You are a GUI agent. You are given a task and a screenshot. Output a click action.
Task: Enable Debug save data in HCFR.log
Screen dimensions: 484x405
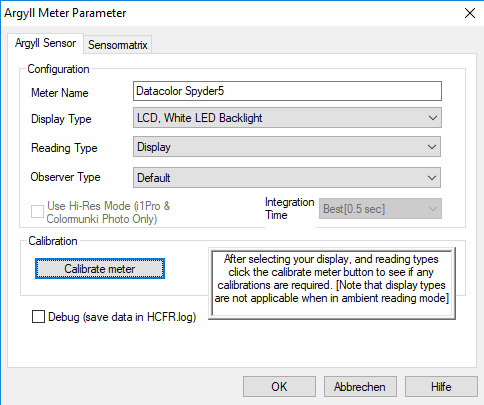pos(38,317)
